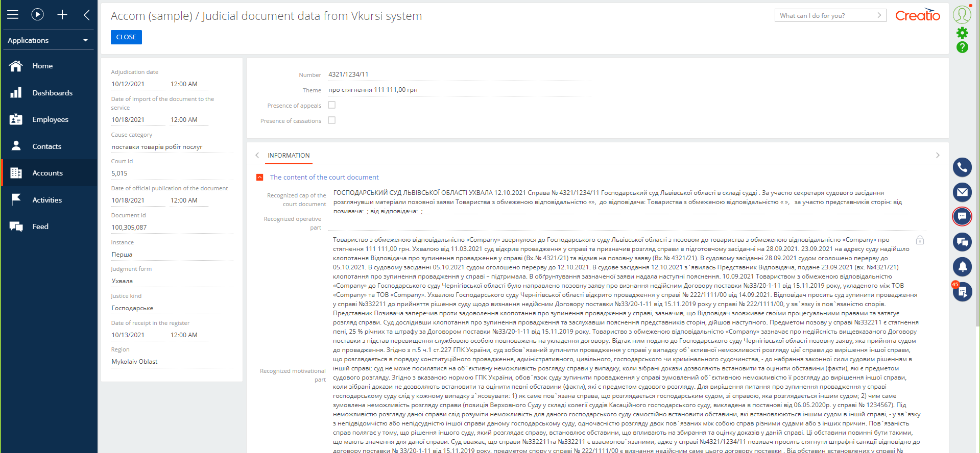The height and width of the screenshot is (453, 980).
Task: Open Accounts section in sidebar
Action: (47, 173)
